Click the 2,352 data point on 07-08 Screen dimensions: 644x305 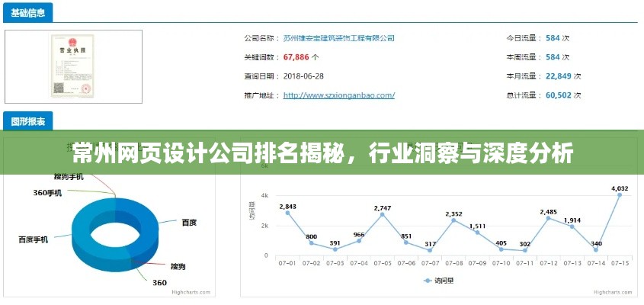click(x=453, y=220)
